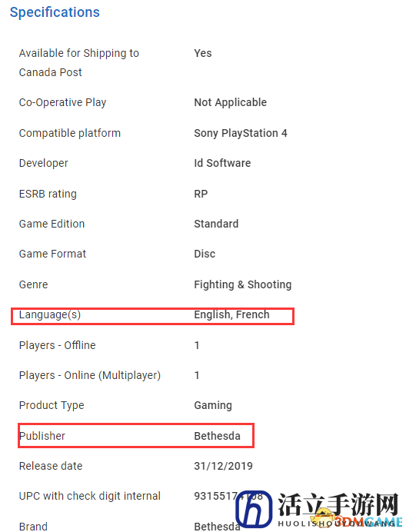Click the Bethesda publisher value
Image resolution: width=406 pixels, height=532 pixels.
click(x=218, y=436)
